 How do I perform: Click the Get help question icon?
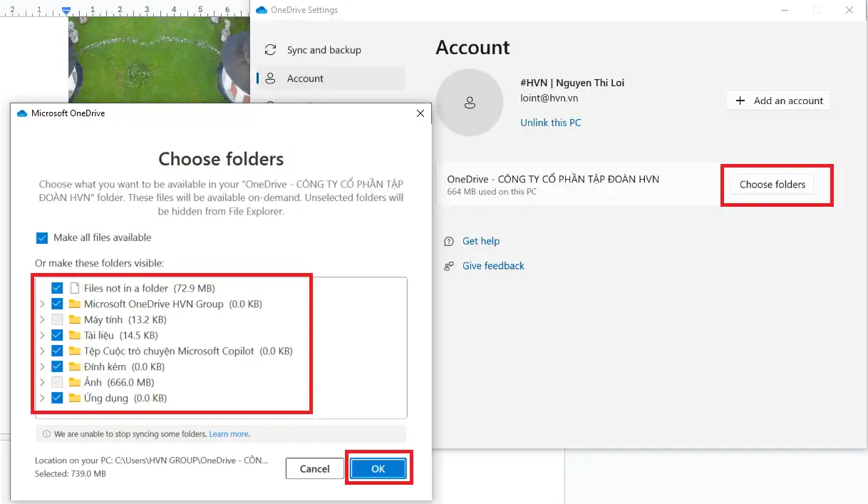[x=449, y=241]
